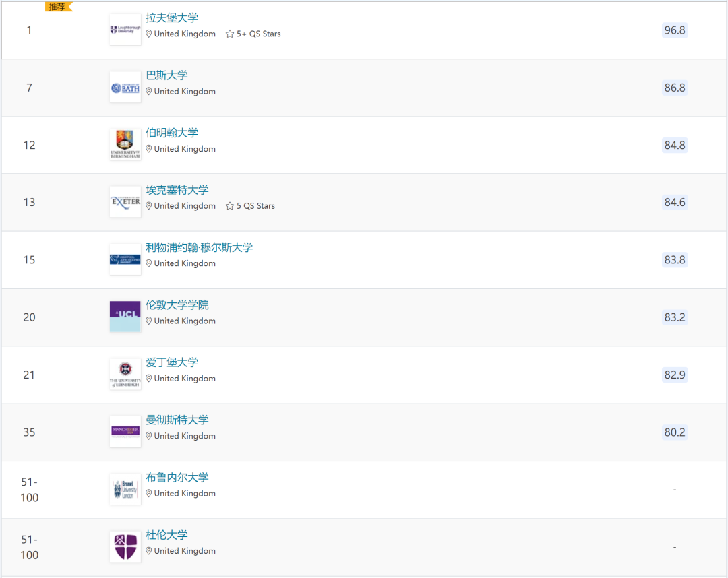This screenshot has height=578, width=728.
Task: Click the location pin under 布鲁内尔大学
Action: (148, 494)
